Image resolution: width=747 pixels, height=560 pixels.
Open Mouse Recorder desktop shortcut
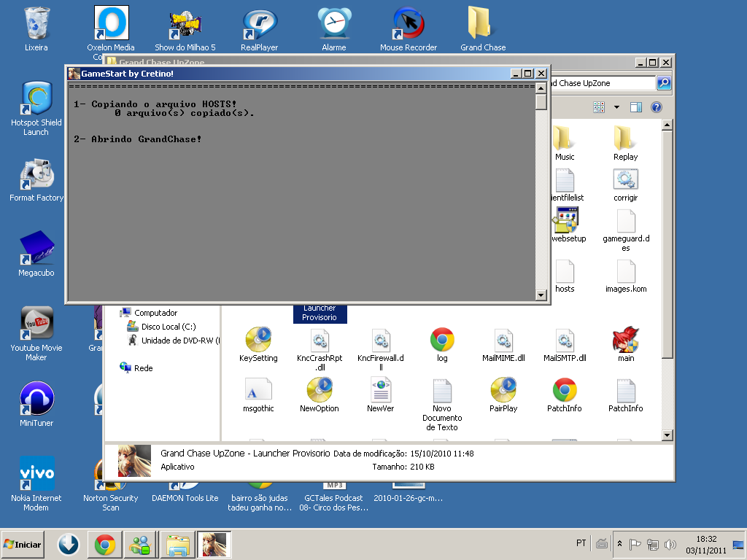point(409,24)
